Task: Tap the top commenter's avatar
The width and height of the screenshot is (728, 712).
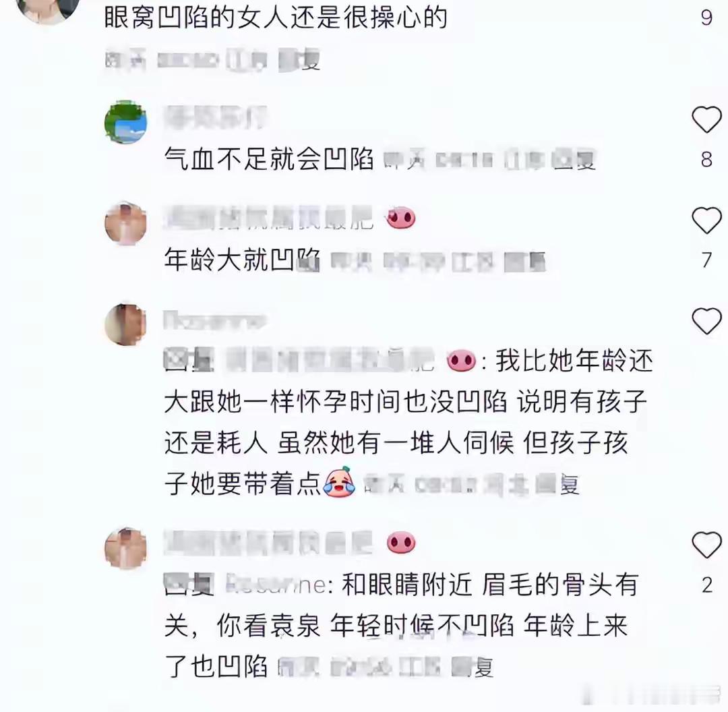Action: (x=48, y=9)
